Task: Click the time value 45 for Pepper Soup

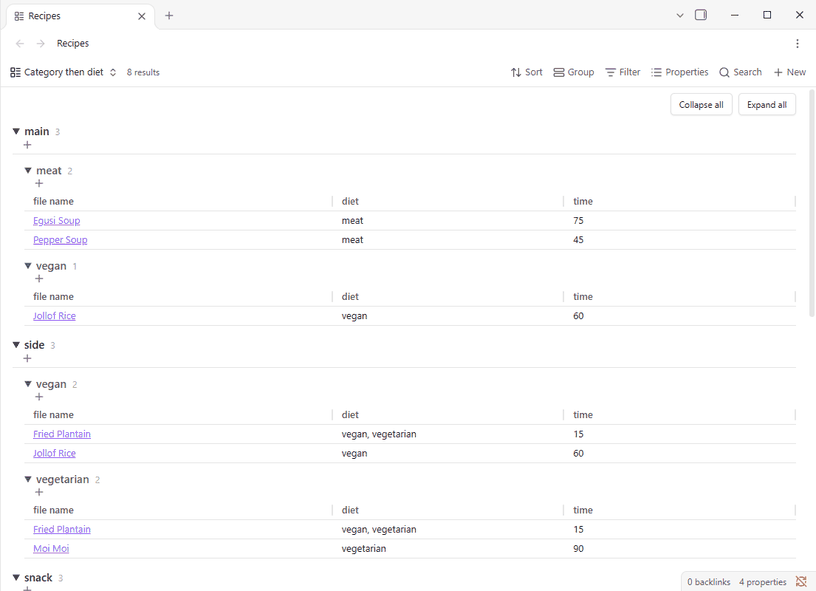Action: [578, 240]
